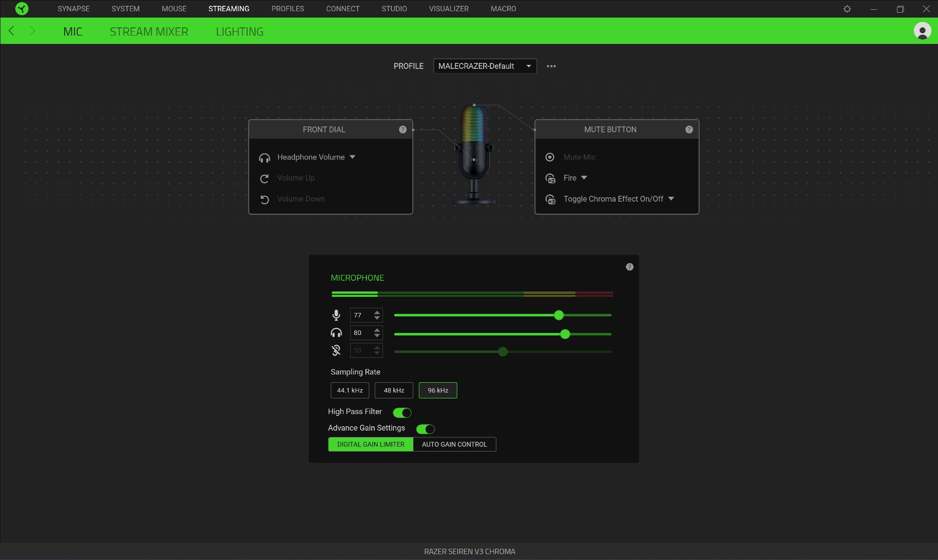Viewport: 938px width, 560px height.
Task: Click the Volume Up label
Action: (296, 178)
